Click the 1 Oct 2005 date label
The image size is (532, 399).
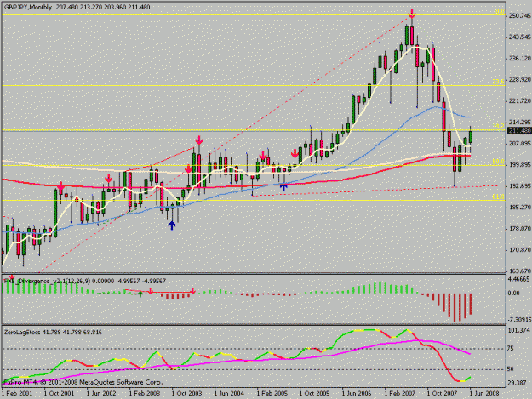click(314, 393)
